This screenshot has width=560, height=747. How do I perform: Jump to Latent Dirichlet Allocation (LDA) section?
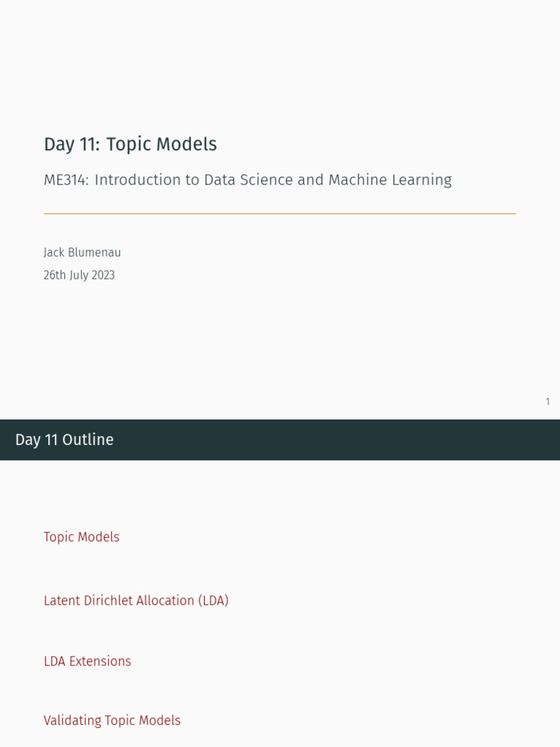pyautogui.click(x=136, y=600)
